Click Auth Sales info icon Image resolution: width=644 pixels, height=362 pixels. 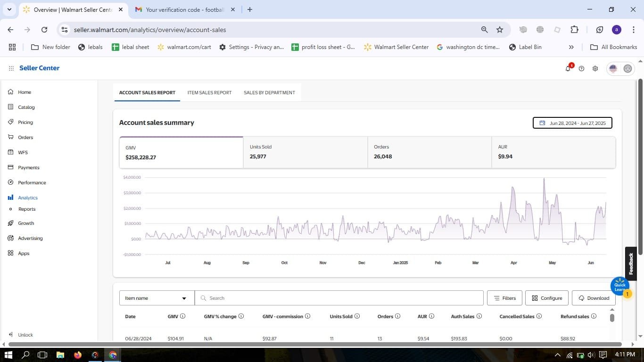click(x=479, y=316)
